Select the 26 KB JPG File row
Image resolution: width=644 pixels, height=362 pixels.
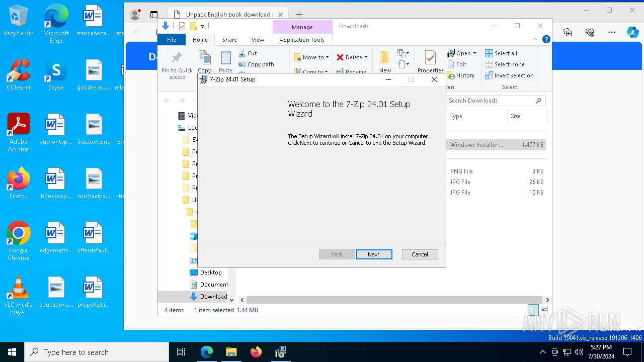pos(496,182)
